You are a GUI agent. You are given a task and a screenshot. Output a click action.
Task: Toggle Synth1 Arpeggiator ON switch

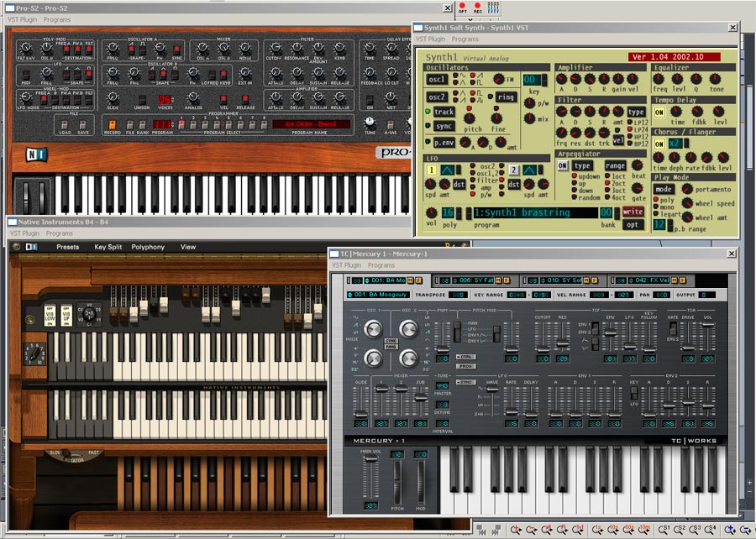[x=562, y=165]
